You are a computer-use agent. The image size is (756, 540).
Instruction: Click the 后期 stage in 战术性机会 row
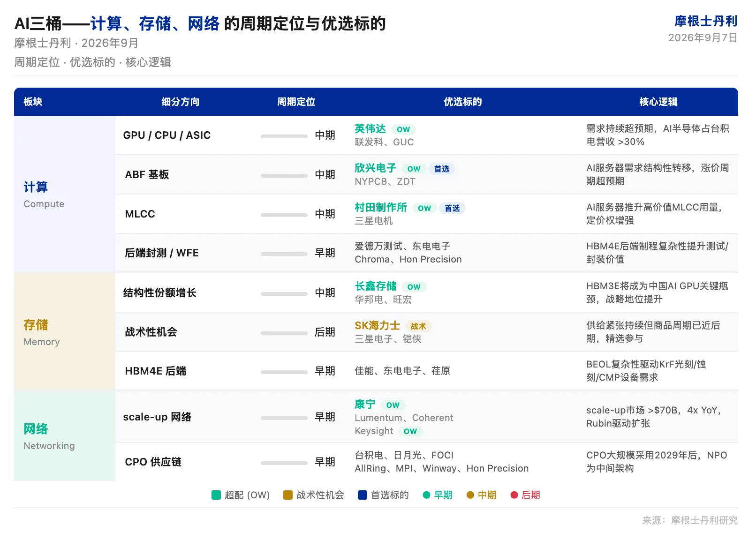pos(325,332)
